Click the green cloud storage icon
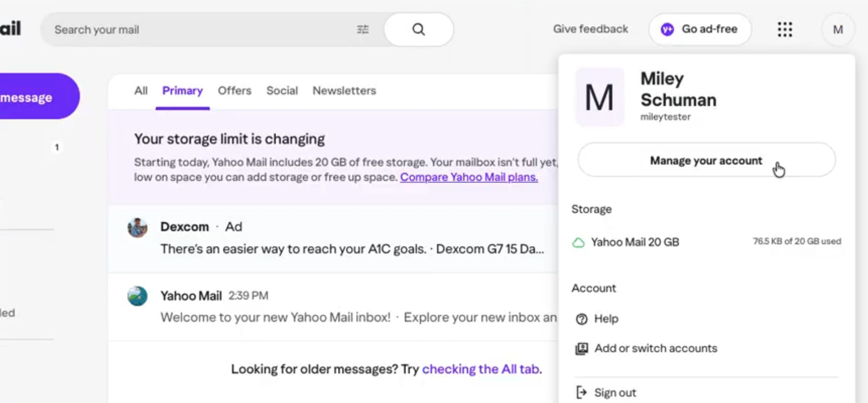Image resolution: width=868 pixels, height=403 pixels. click(578, 242)
